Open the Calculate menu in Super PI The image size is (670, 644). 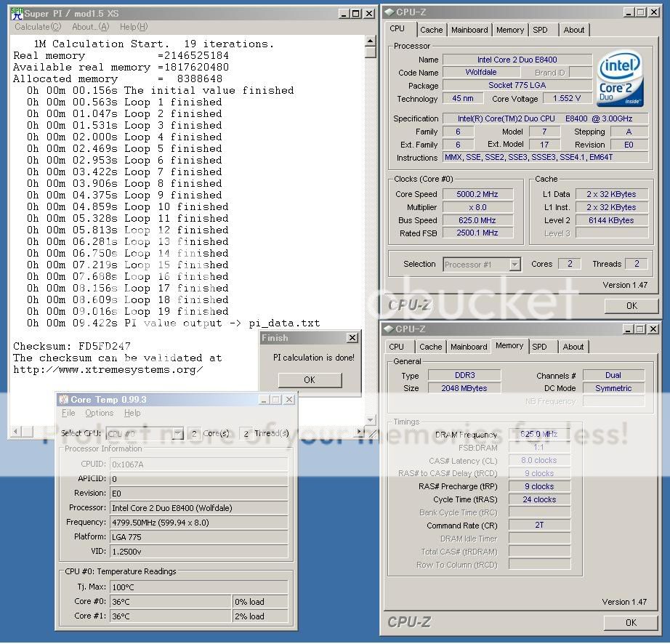(x=38, y=27)
